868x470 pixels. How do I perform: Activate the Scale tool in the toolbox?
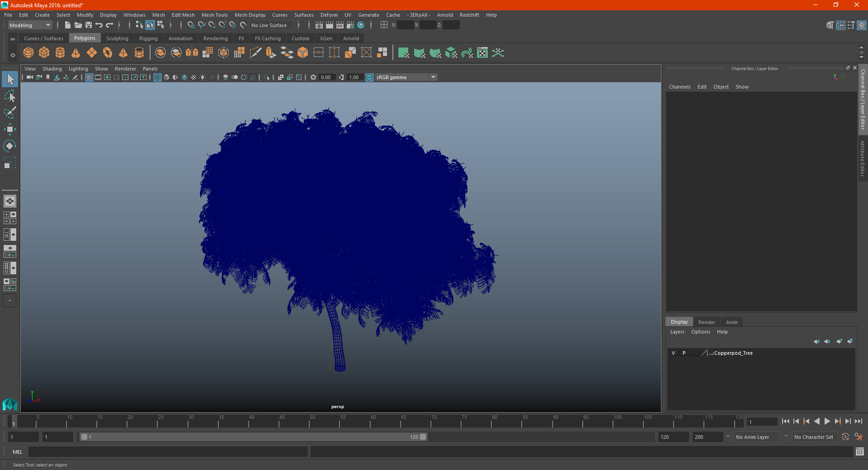tap(10, 163)
